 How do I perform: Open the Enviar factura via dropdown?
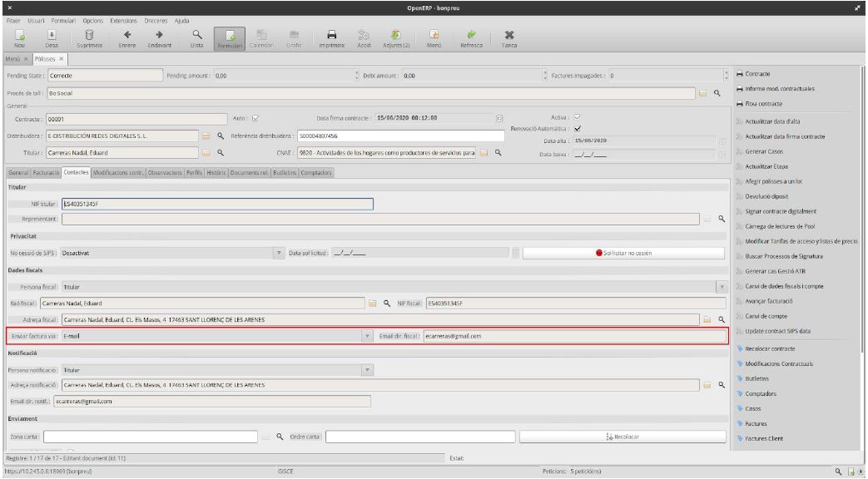coord(368,336)
